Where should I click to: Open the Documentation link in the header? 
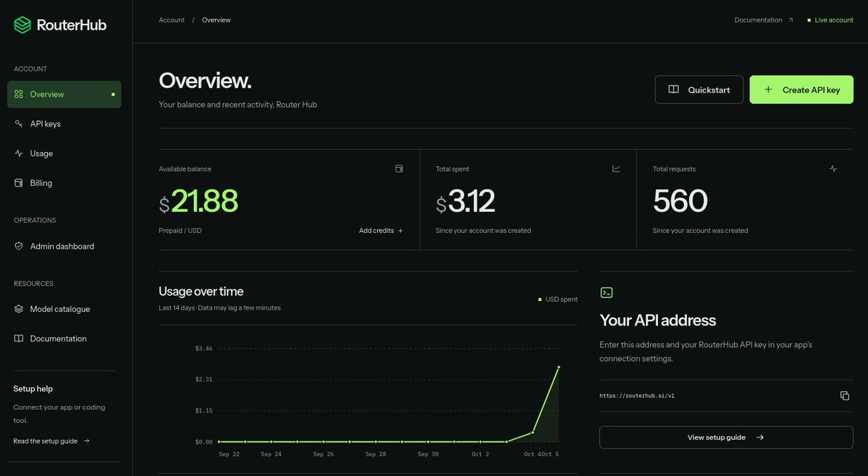763,20
